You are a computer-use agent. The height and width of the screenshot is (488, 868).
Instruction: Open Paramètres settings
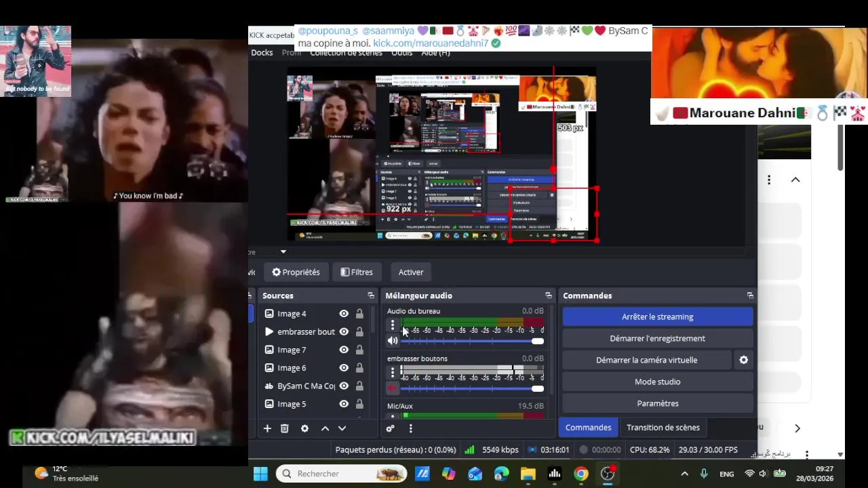[x=658, y=403]
